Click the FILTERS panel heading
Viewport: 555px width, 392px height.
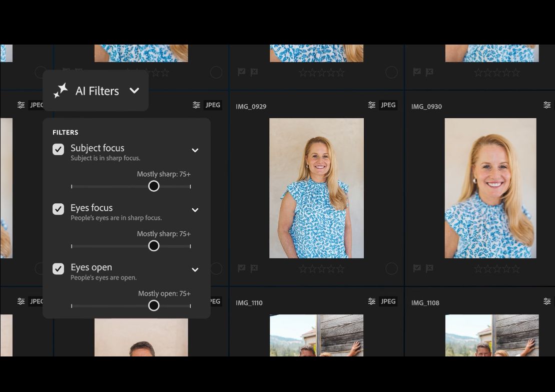click(x=66, y=133)
